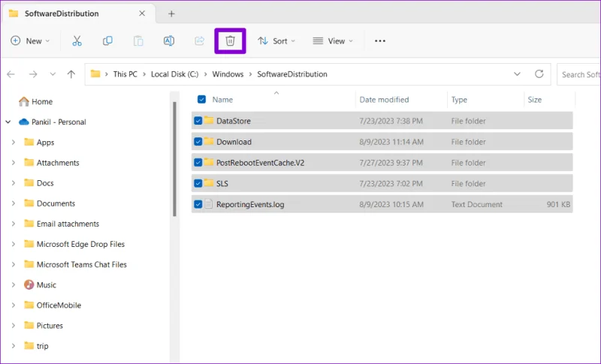Screen dimensions: 601x364
Task: Select Pankil - Personal OneDrive
Action: 52,122
